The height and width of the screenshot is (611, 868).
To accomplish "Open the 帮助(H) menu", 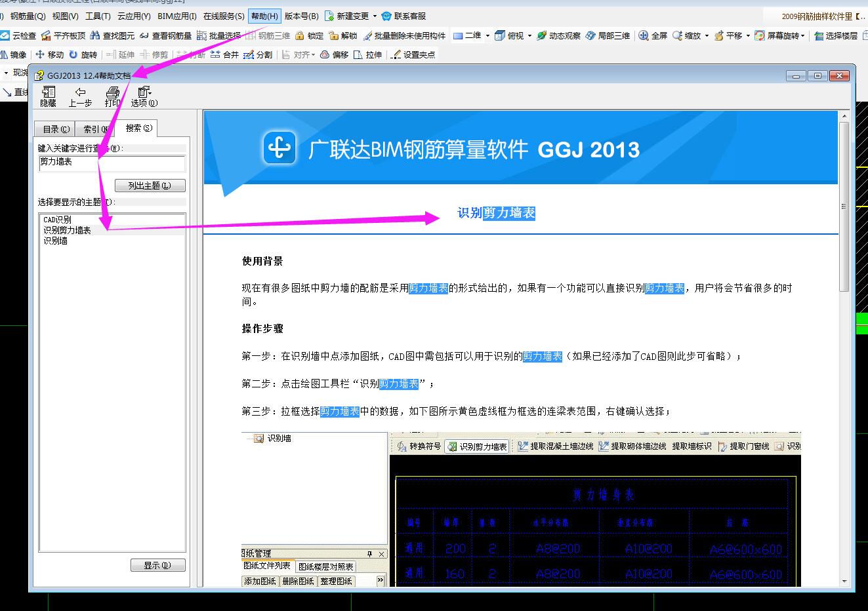I will (264, 16).
